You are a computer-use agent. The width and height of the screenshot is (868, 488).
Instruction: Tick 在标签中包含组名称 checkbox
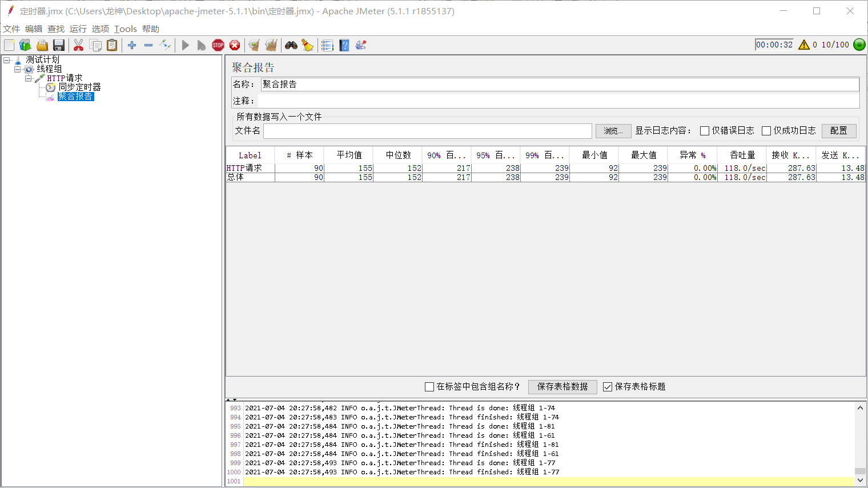429,387
